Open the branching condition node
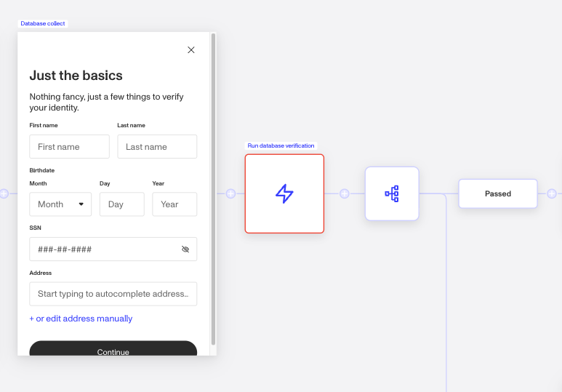 392,193
